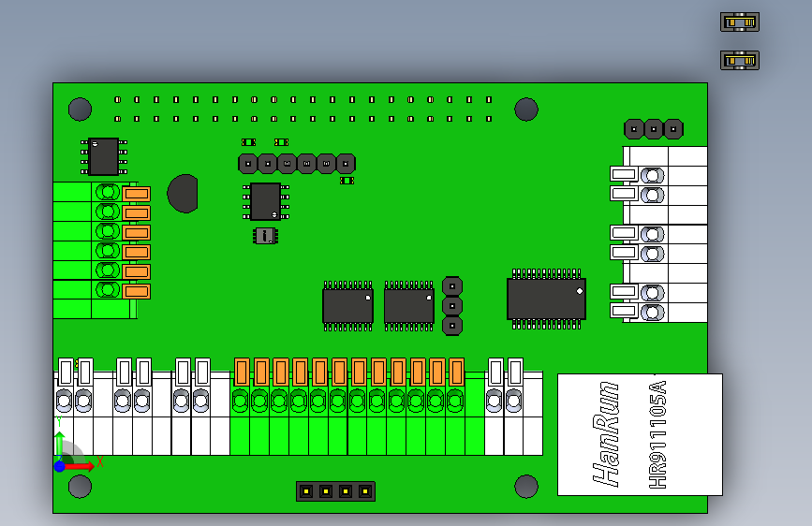
Task: Select the lower floating connector outside the board
Action: (x=740, y=61)
